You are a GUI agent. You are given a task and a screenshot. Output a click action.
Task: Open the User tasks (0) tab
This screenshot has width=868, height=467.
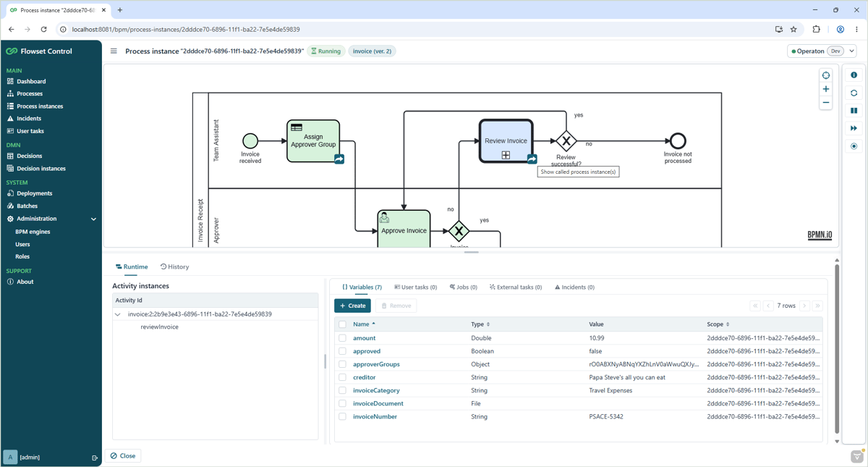coord(415,287)
